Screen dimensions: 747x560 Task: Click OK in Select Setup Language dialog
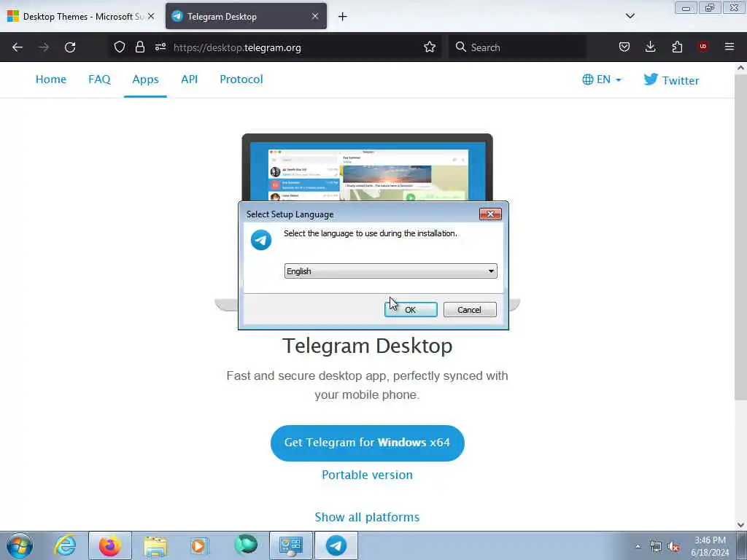pyautogui.click(x=411, y=309)
